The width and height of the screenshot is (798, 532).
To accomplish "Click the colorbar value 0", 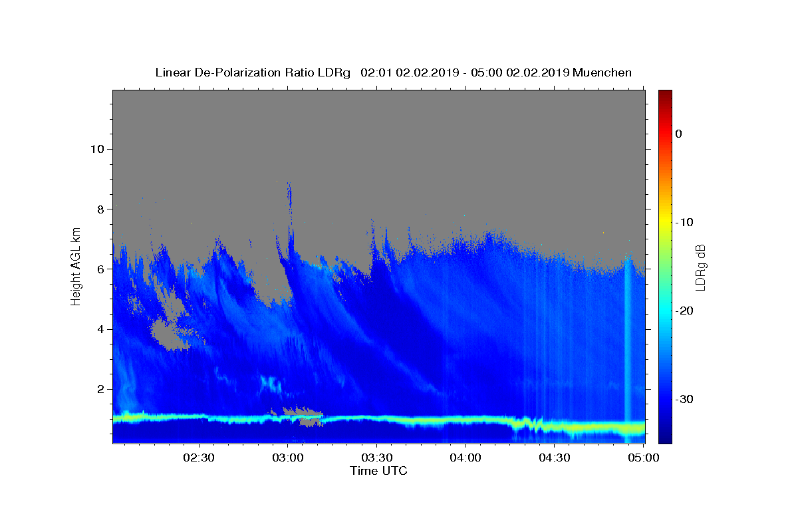I will click(679, 134).
